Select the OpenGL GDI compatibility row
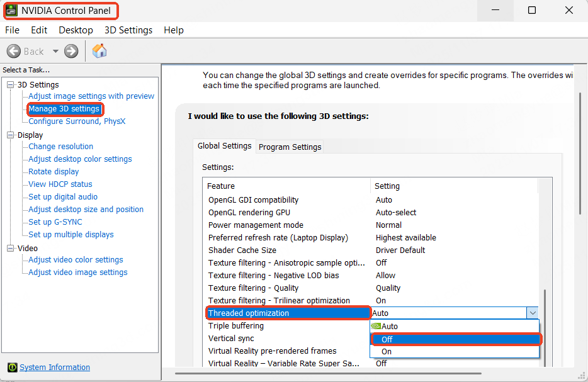The height and width of the screenshot is (382, 588). click(x=372, y=199)
